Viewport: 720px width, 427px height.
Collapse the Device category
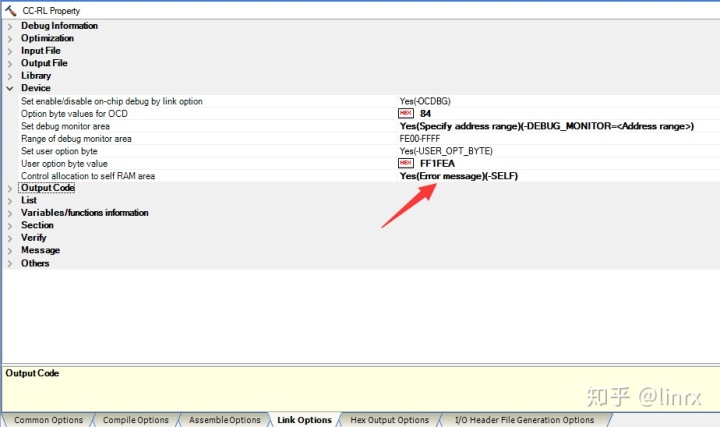coord(10,88)
